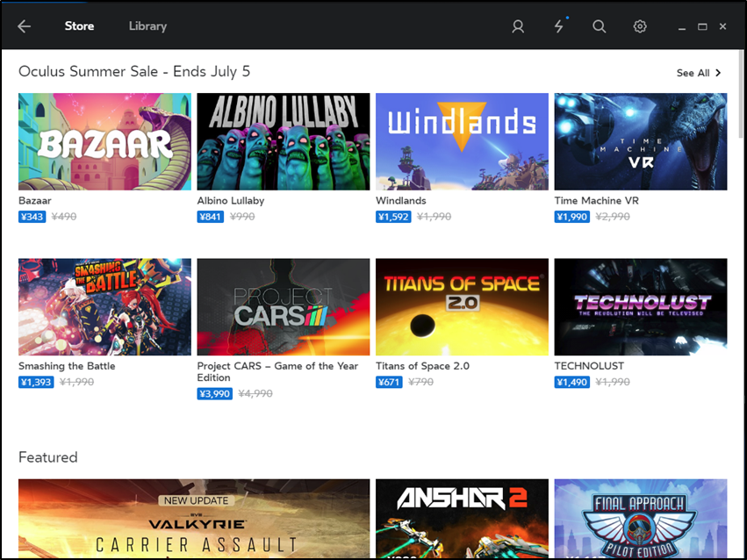Screen dimensions: 747x560
Task: Open the user profile icon
Action: coord(518,26)
